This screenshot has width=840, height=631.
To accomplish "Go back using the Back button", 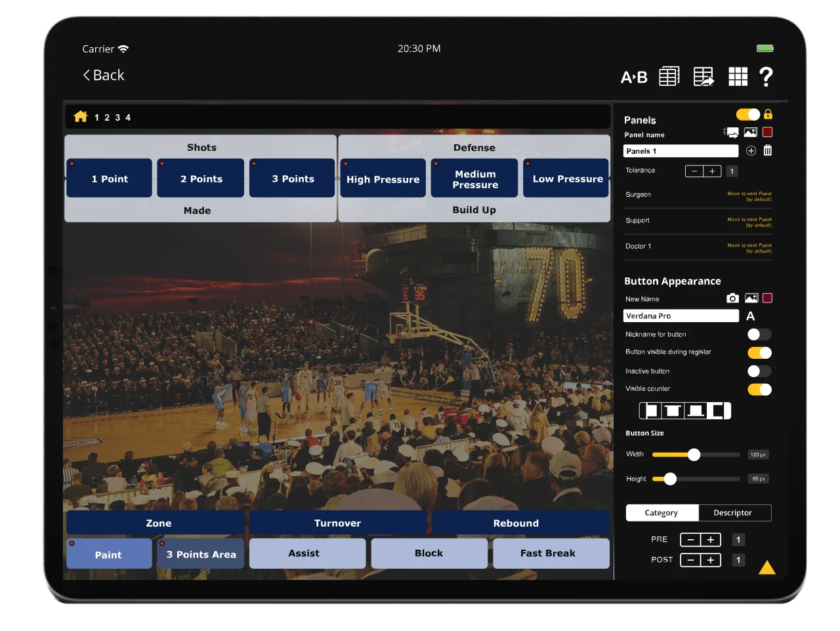I will click(x=104, y=75).
